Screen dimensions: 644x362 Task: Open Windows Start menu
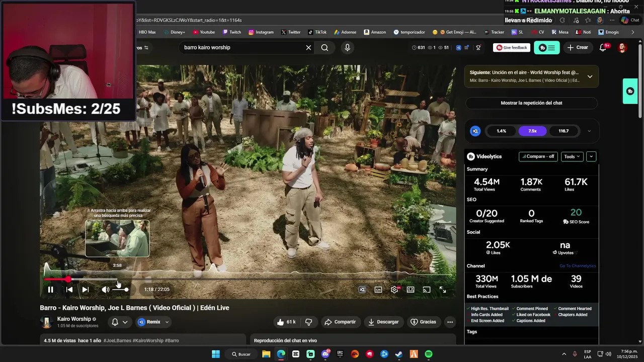(216, 354)
